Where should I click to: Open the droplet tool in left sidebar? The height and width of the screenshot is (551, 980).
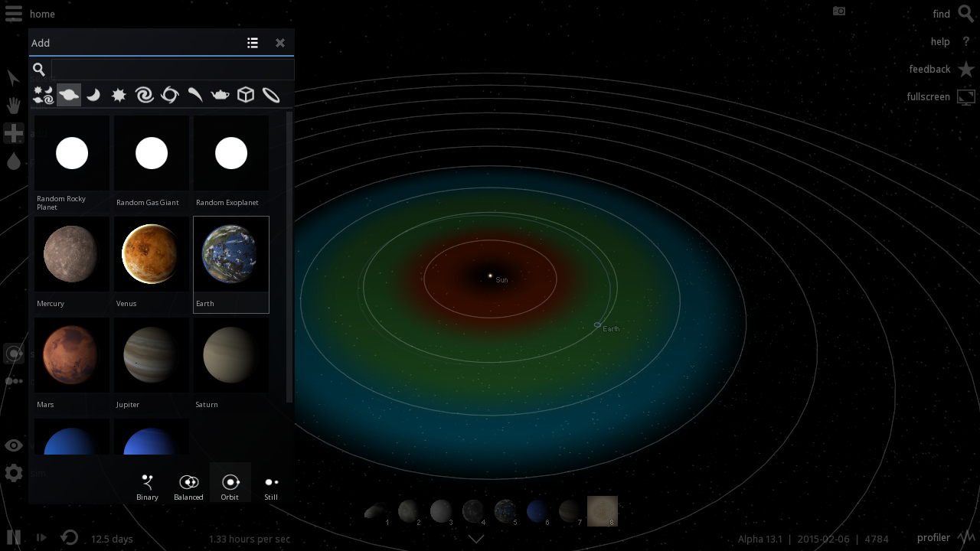click(13, 161)
